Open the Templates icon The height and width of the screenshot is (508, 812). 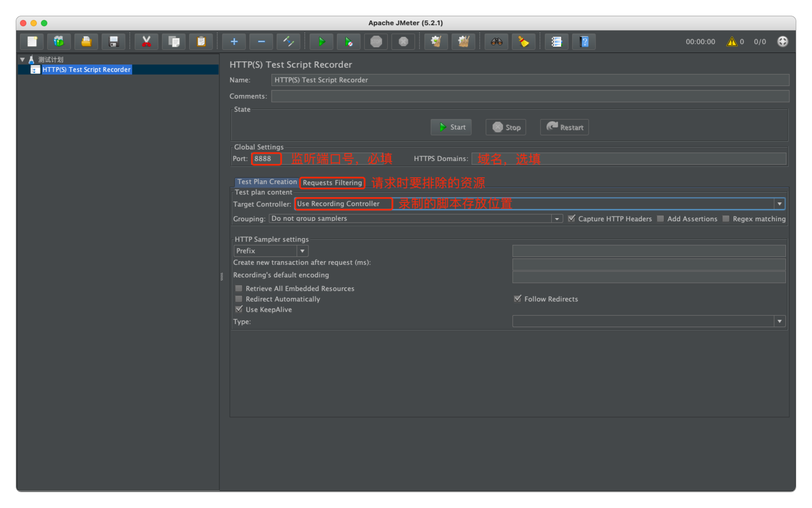click(x=59, y=41)
